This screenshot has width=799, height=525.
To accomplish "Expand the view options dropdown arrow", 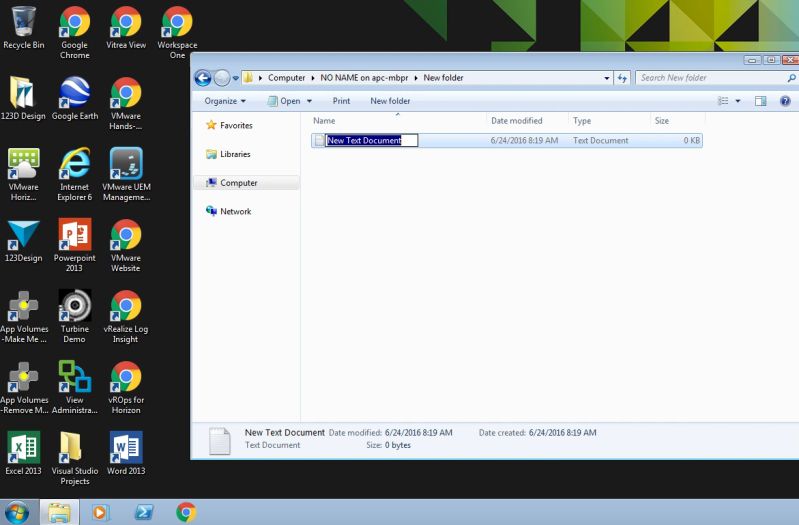I will pyautogui.click(x=737, y=101).
